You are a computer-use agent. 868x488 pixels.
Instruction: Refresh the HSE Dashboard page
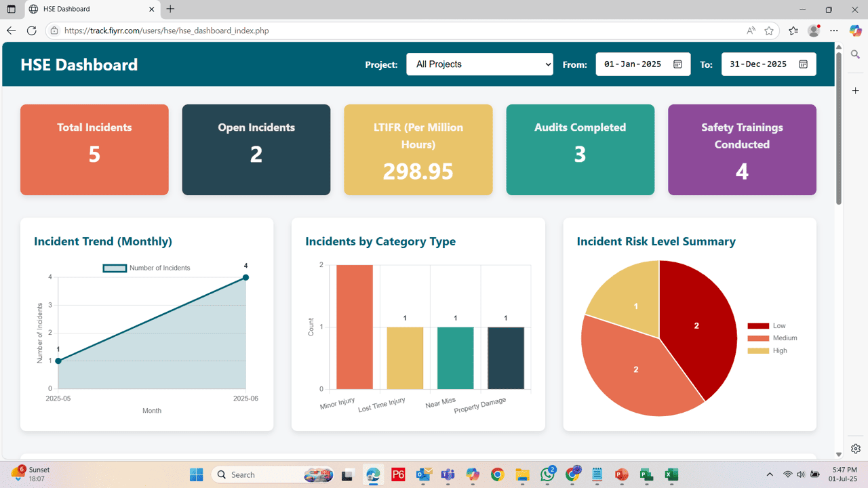[31, 30]
